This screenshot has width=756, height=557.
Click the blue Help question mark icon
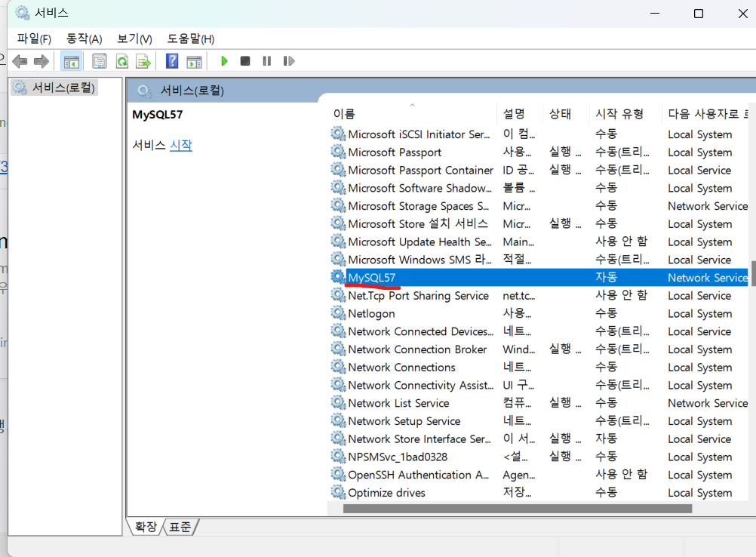pos(172,61)
